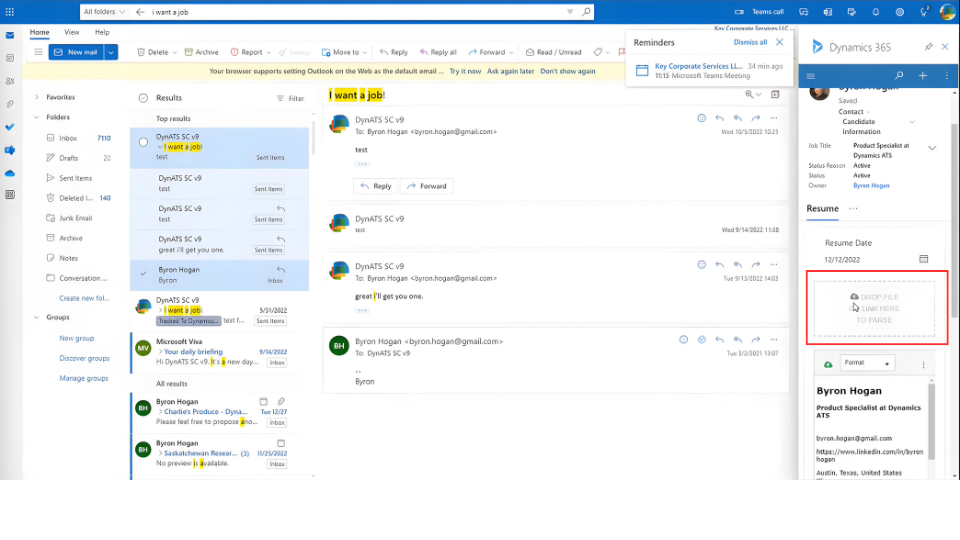Open more tabs ellipsis next to Resume
Image resolution: width=960 pixels, height=540 pixels.
pyautogui.click(x=853, y=209)
